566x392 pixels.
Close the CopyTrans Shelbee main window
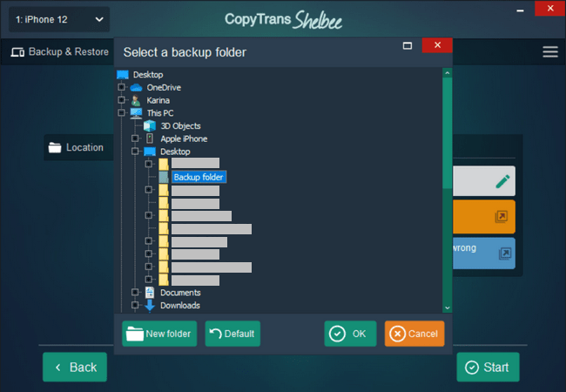coord(550,9)
